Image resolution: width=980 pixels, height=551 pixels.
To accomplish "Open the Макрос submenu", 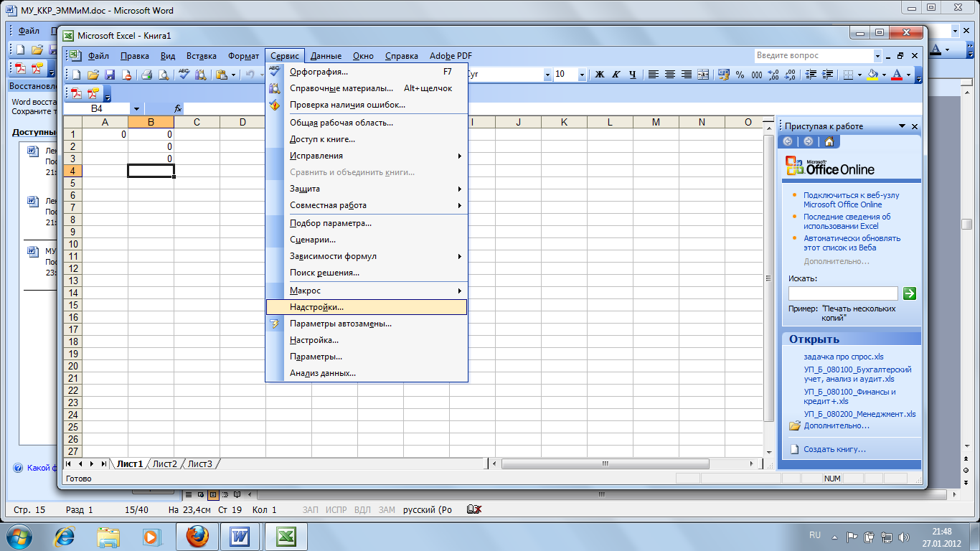I will [x=366, y=291].
